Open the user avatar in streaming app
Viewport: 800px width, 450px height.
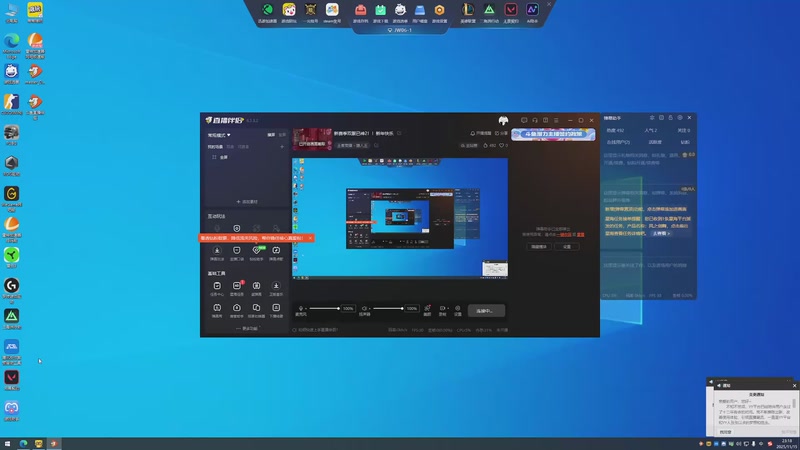coord(503,120)
